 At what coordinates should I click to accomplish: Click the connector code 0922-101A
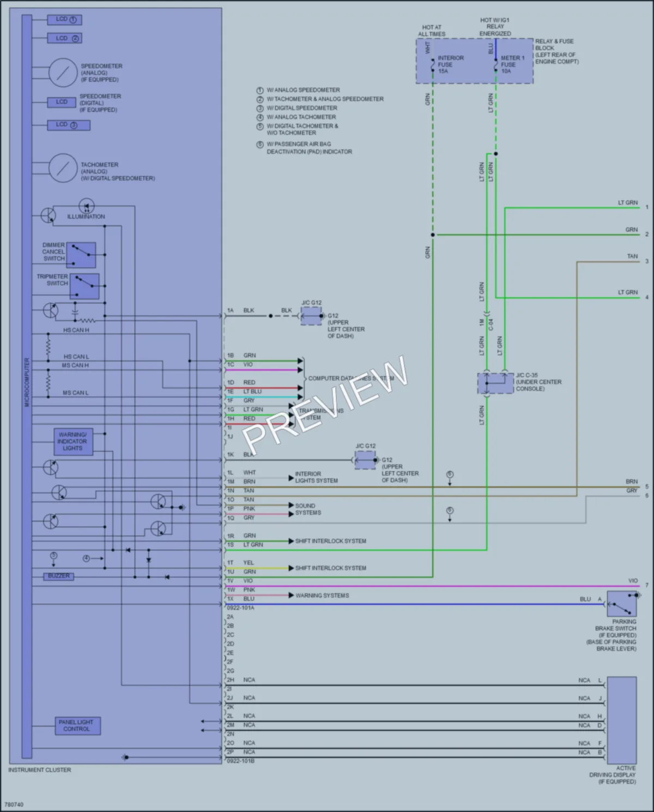tap(240, 608)
